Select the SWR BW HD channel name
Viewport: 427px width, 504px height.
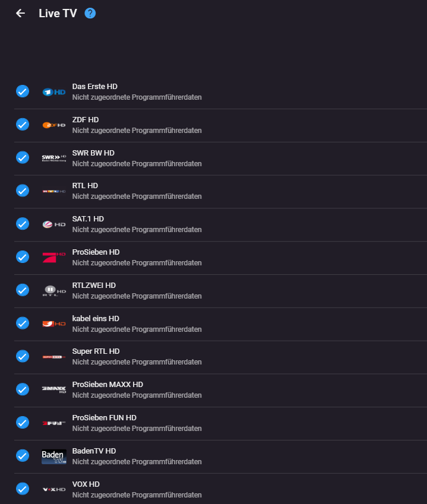tap(93, 153)
